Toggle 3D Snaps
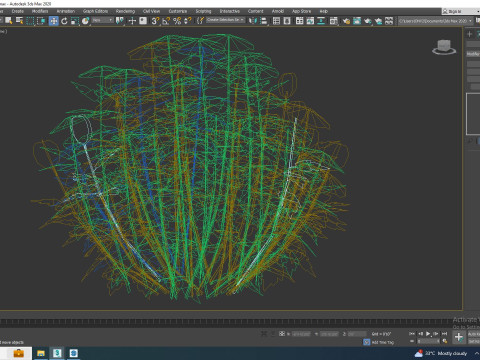 155,21
